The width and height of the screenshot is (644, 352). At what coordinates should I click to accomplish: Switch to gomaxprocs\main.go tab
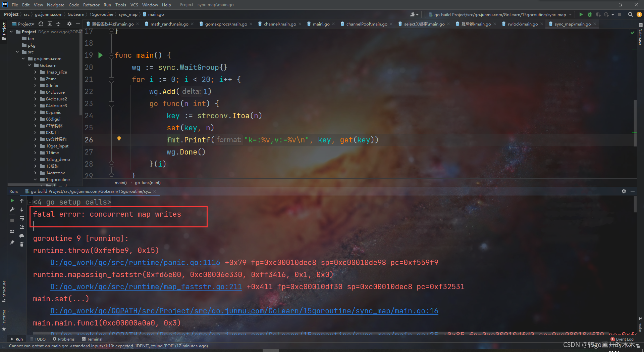[x=226, y=24]
